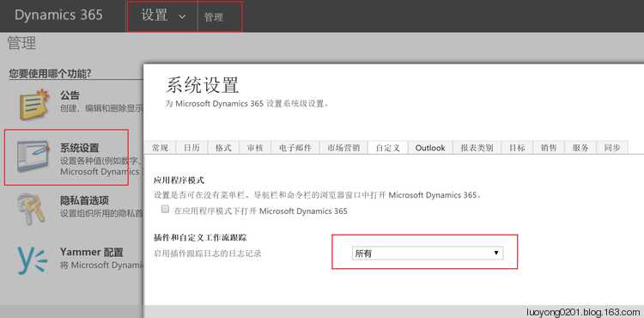Click the 插件和自定义工作流跟踪 section heading
644x318 pixels.
199,237
